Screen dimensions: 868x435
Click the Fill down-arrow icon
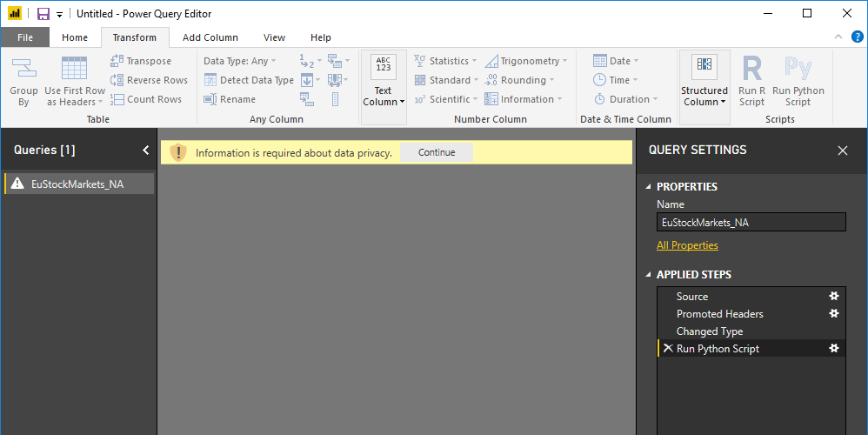click(307, 80)
